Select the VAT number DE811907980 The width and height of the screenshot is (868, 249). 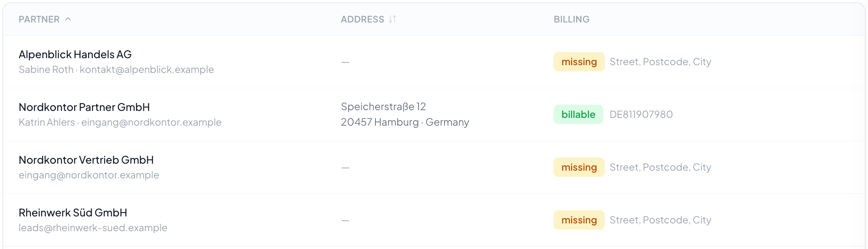pos(641,114)
